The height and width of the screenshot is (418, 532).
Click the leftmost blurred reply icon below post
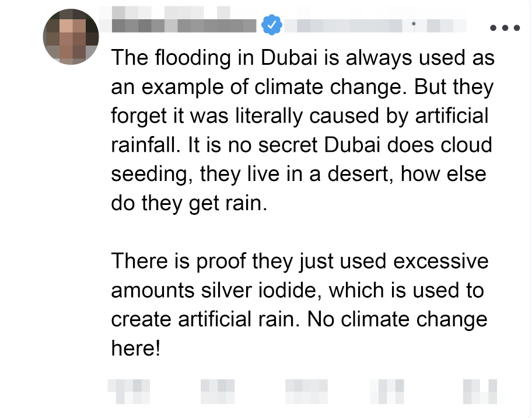pos(128,391)
